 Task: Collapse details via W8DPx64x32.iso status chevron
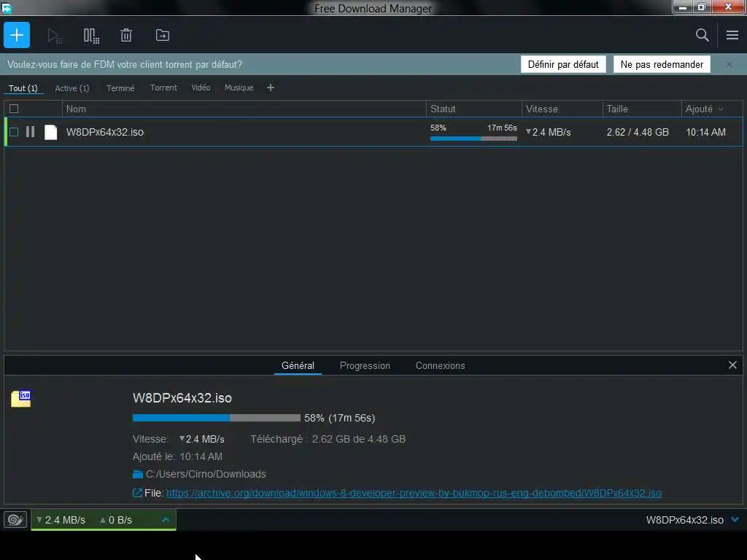tap(735, 519)
